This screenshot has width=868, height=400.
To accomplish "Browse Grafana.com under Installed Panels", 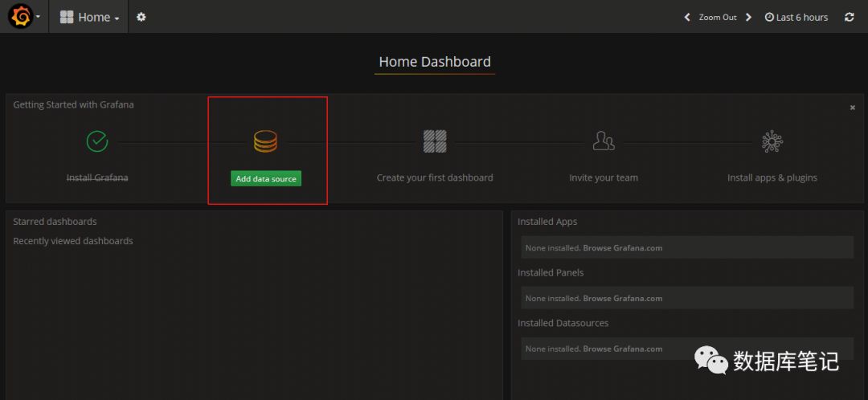I will tap(622, 298).
